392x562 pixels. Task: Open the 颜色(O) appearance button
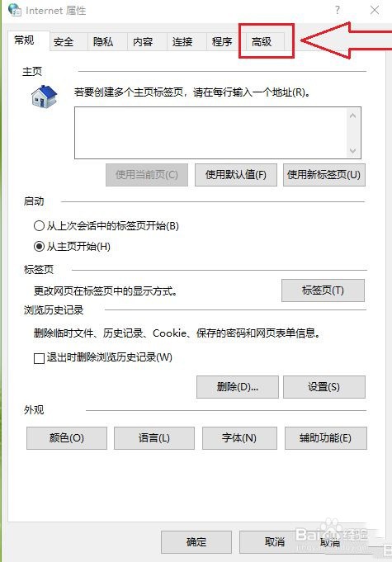pyautogui.click(x=67, y=438)
